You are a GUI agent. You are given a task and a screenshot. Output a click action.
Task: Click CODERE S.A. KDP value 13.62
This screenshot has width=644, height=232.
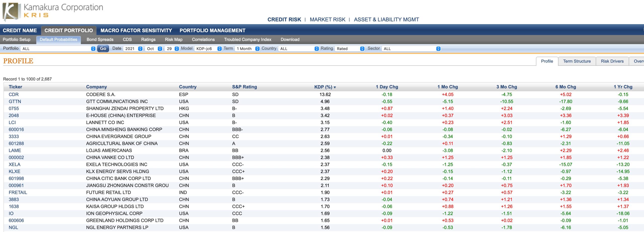click(x=325, y=95)
